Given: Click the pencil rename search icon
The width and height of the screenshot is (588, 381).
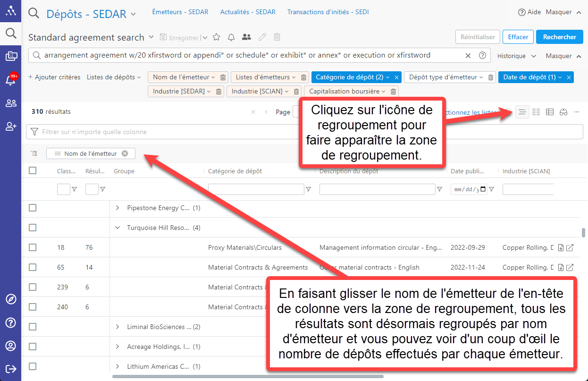Looking at the screenshot, I should click(x=262, y=37).
